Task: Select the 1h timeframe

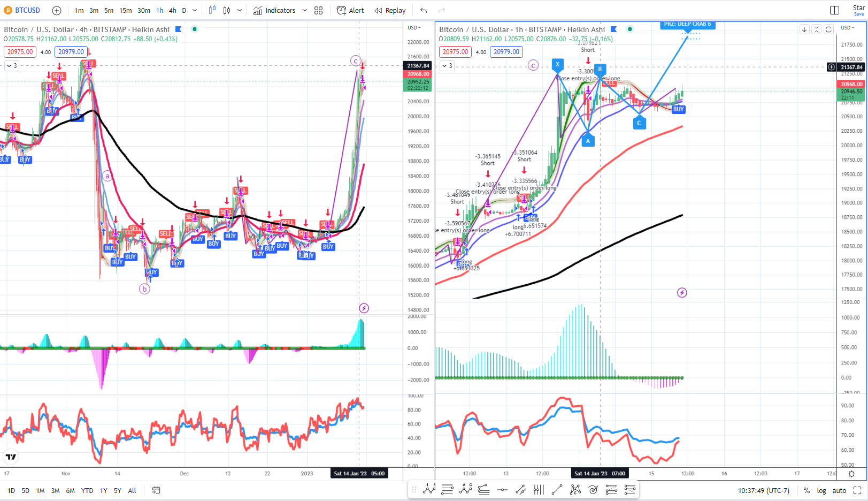Action: coord(160,10)
